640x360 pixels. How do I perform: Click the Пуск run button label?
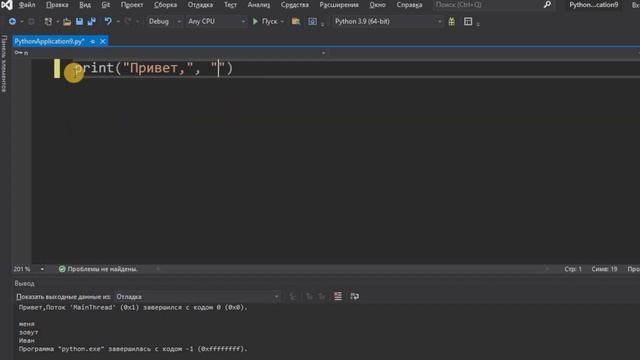tap(269, 21)
